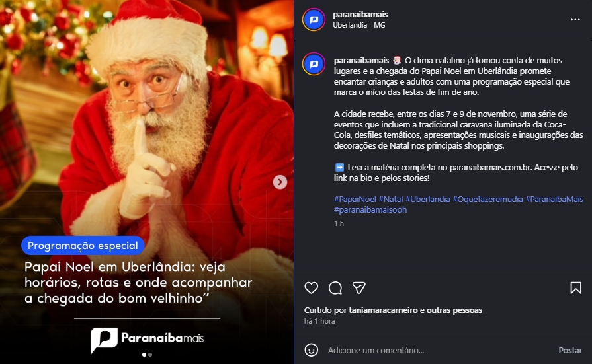Open #paranaibamaisooh hashtag
This screenshot has width=592, height=364.
370,209
